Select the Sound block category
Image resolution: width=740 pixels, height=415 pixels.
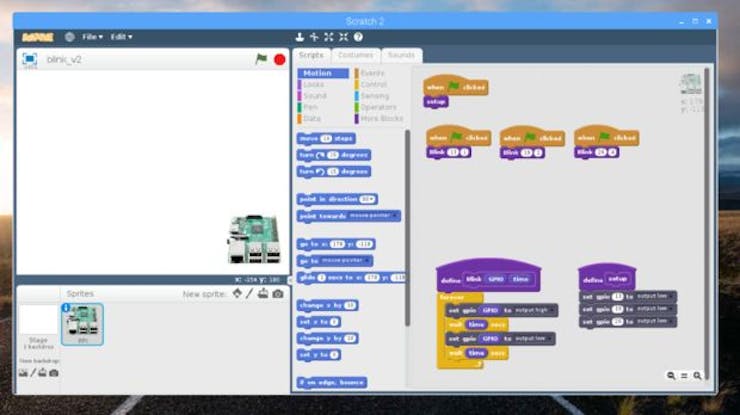click(315, 96)
